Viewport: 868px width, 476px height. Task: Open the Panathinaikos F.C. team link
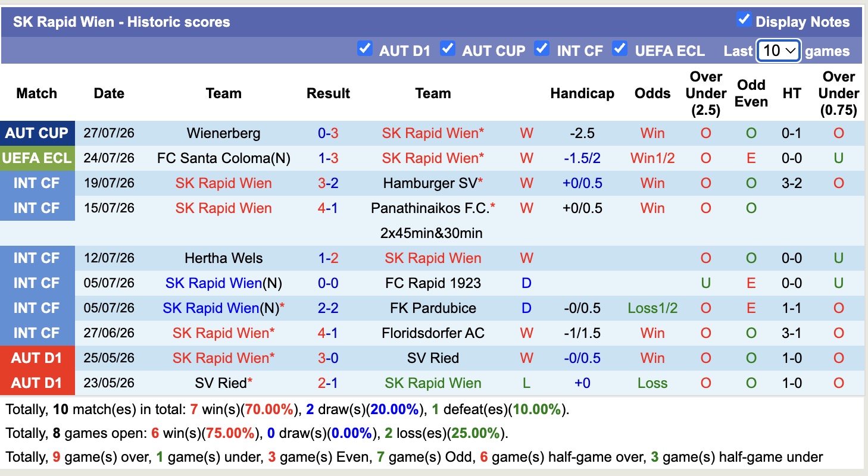pyautogui.click(x=430, y=208)
